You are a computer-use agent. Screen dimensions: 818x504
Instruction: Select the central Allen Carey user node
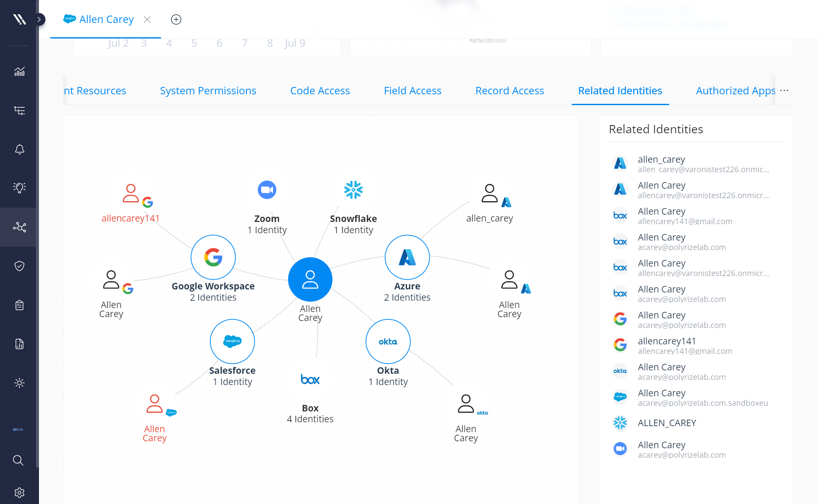pyautogui.click(x=310, y=279)
